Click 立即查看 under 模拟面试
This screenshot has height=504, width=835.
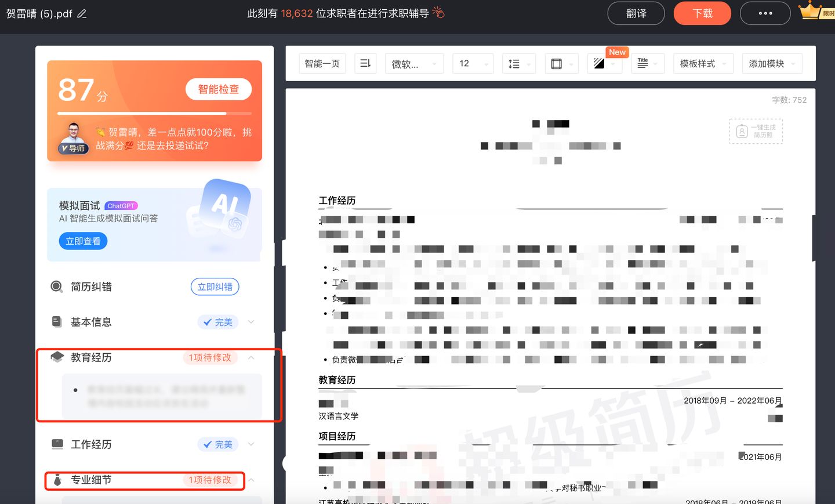[x=83, y=241]
